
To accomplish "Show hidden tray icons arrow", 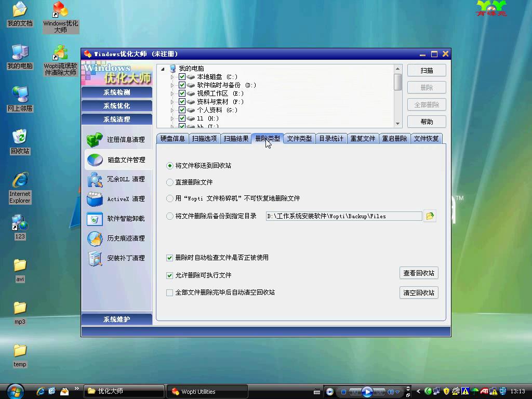I will click(x=418, y=392).
